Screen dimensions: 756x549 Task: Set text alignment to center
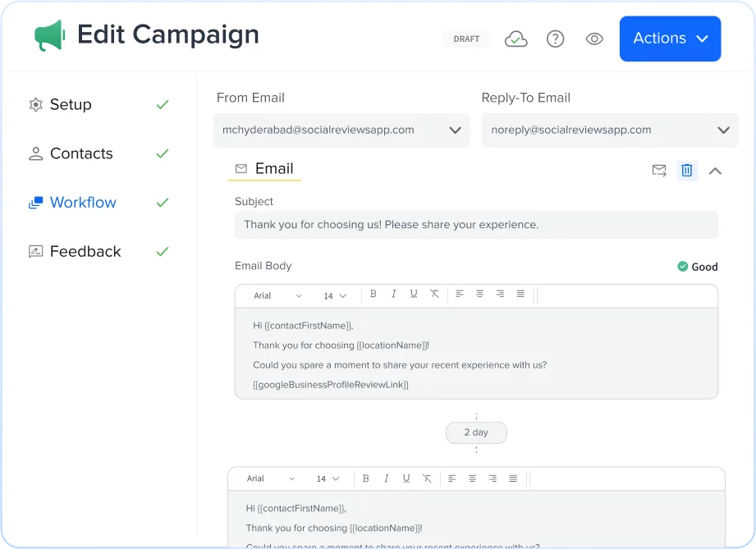(x=480, y=294)
